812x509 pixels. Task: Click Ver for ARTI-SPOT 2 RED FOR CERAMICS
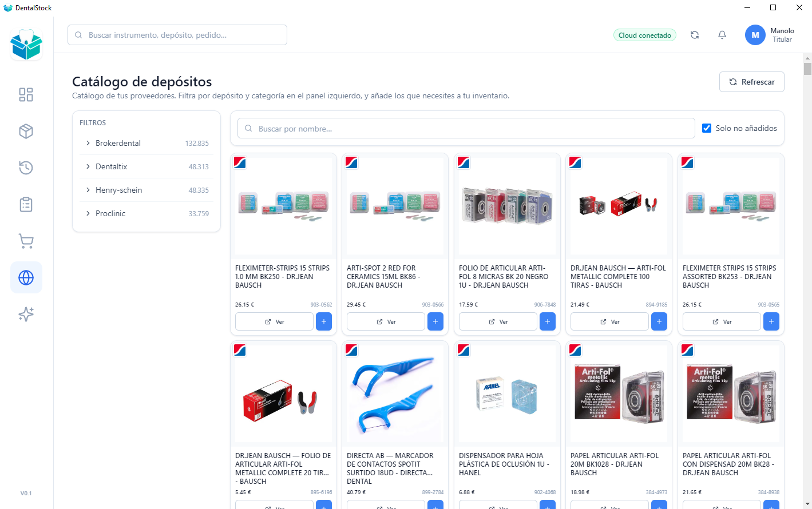[386, 321]
